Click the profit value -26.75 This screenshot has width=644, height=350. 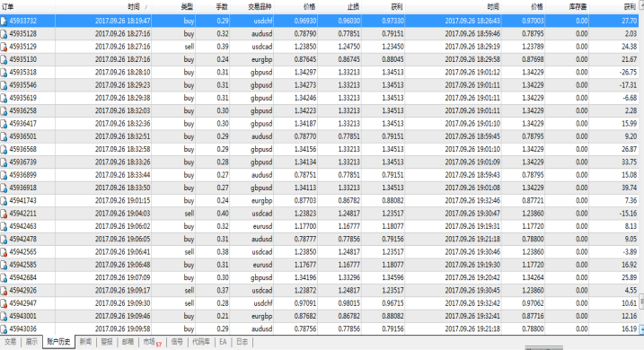(628, 72)
